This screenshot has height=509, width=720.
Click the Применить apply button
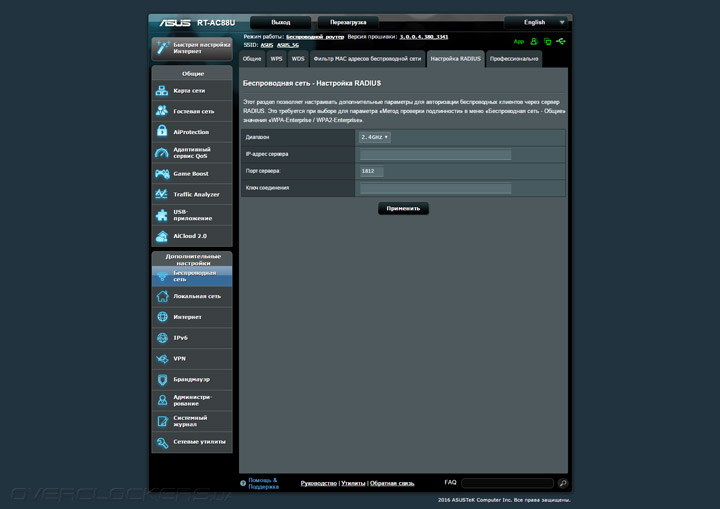click(403, 209)
